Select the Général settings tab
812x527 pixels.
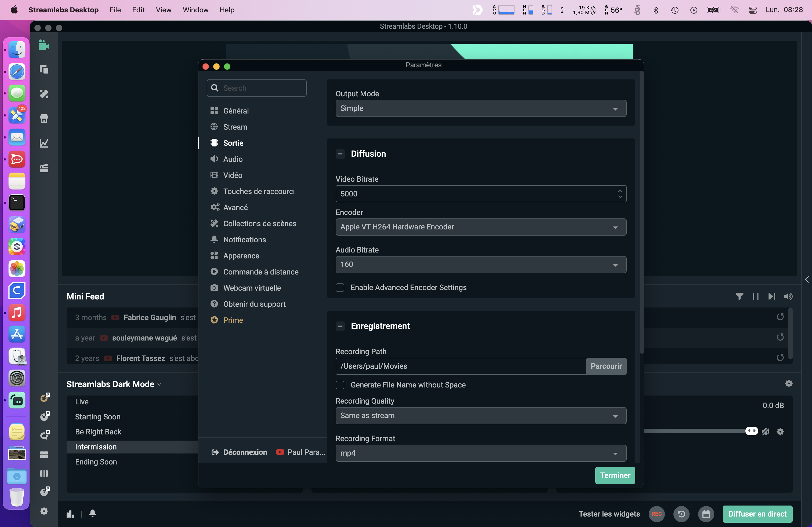tap(236, 111)
